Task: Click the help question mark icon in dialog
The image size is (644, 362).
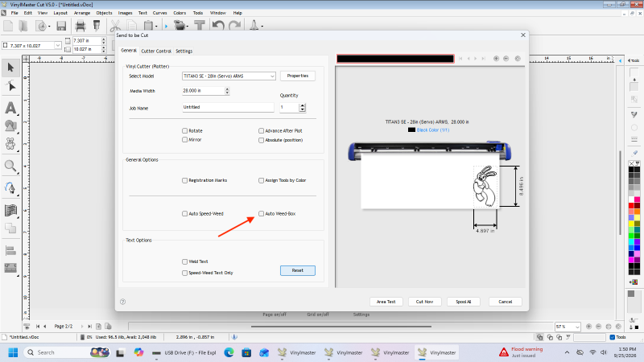Action: click(123, 302)
